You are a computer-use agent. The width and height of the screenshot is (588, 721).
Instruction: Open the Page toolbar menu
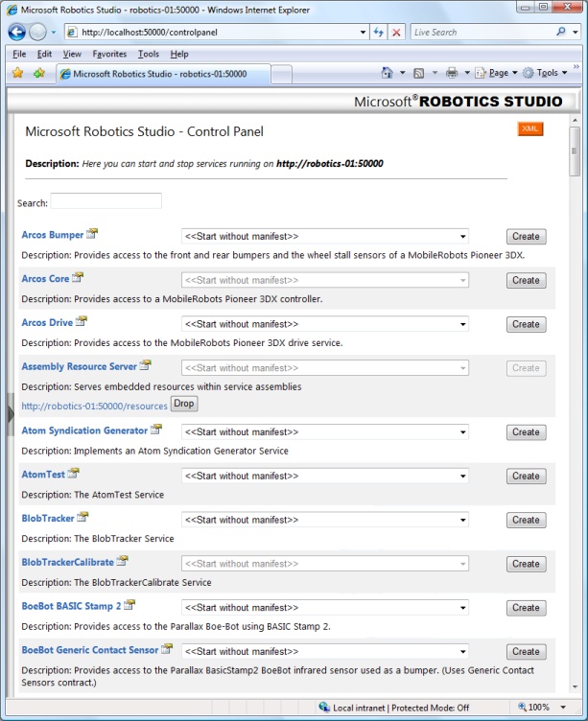496,73
